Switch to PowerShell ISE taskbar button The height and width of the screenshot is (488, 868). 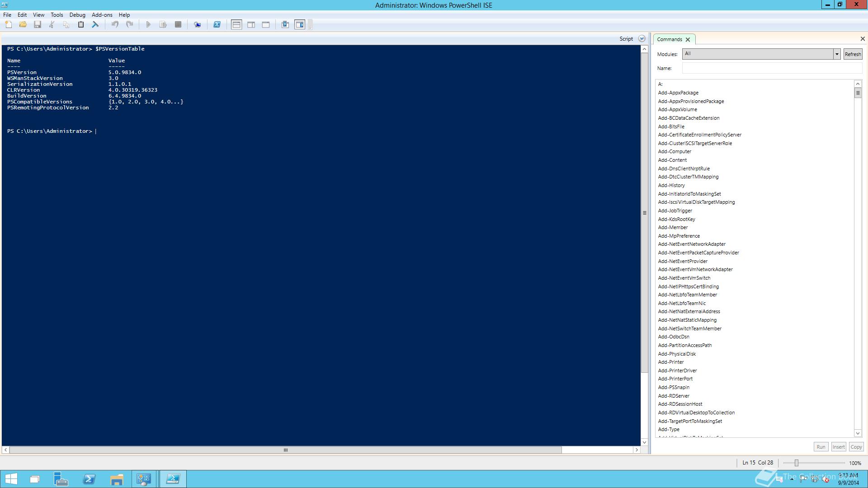[173, 479]
